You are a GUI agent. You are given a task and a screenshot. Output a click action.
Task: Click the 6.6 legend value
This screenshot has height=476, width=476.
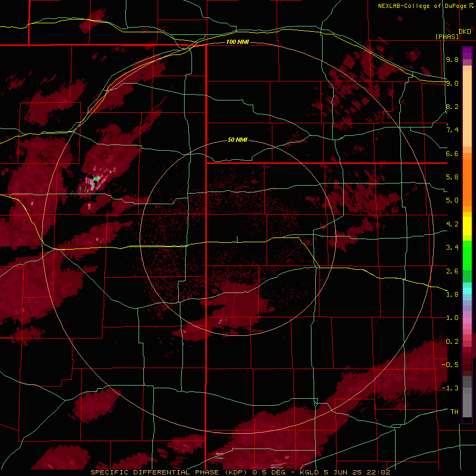click(x=452, y=153)
